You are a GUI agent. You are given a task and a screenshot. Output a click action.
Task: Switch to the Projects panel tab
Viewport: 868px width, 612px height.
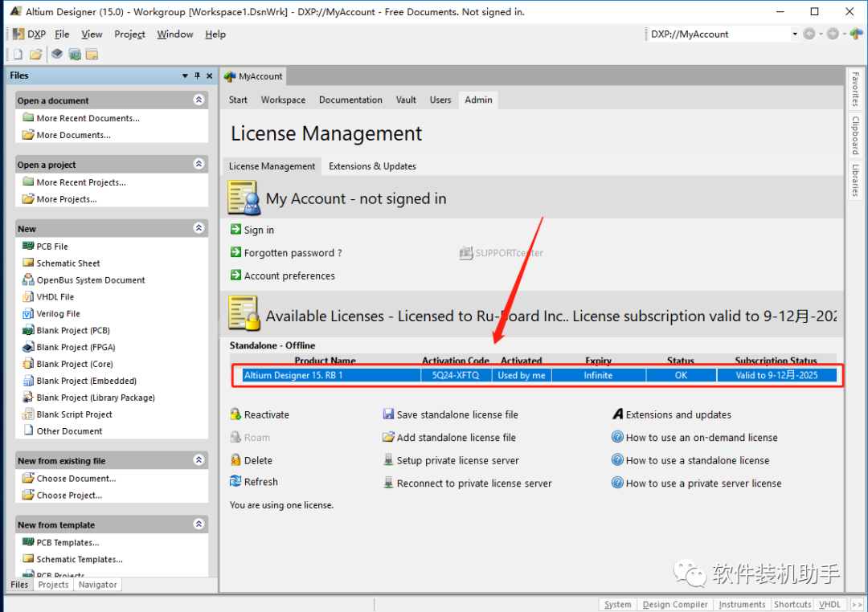click(53, 585)
